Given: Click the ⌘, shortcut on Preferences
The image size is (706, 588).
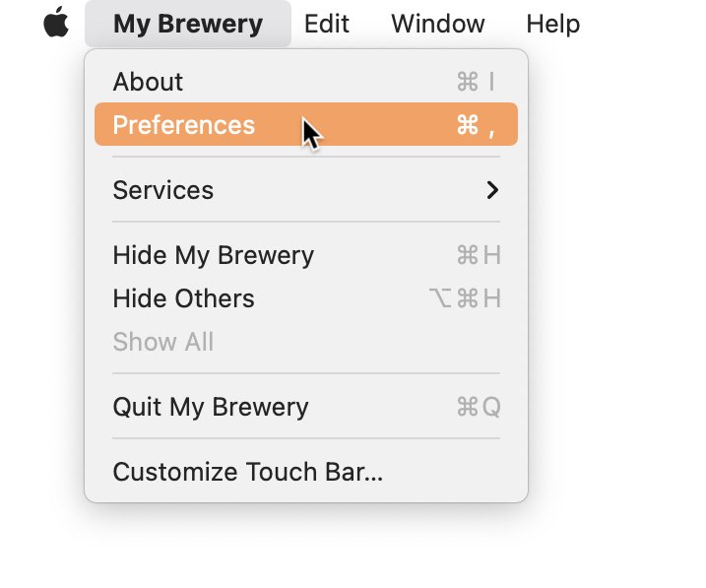Looking at the screenshot, I should click(476, 125).
